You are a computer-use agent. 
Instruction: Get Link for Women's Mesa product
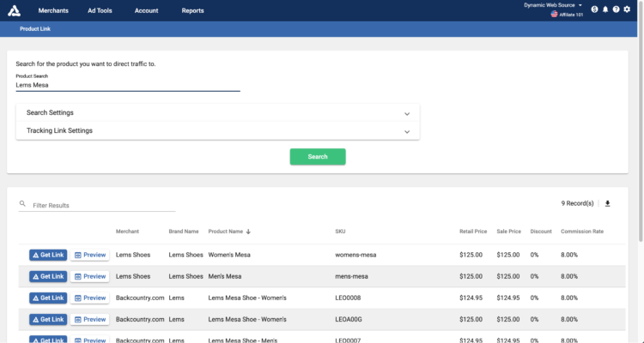tap(48, 255)
